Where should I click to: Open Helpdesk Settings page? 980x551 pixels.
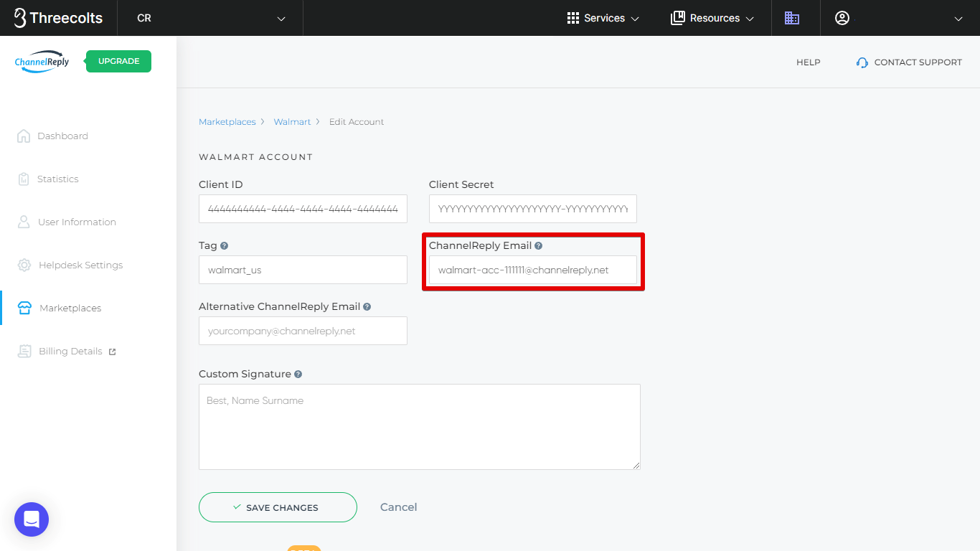click(80, 265)
